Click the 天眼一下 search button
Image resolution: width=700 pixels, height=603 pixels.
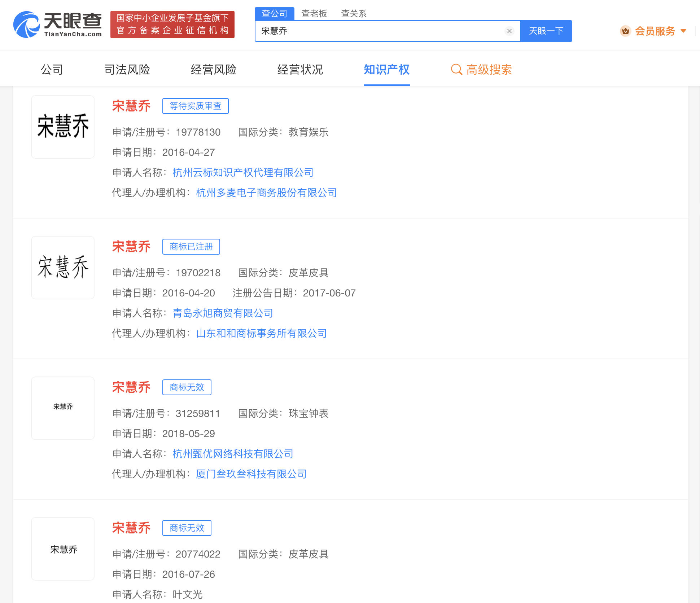tap(546, 31)
